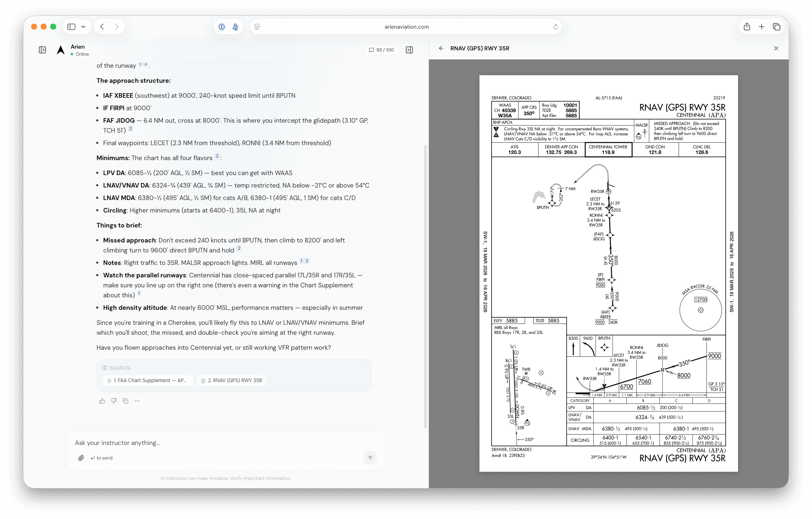Attach a file with the paperclip icon
This screenshot has height=519, width=812.
click(81, 458)
